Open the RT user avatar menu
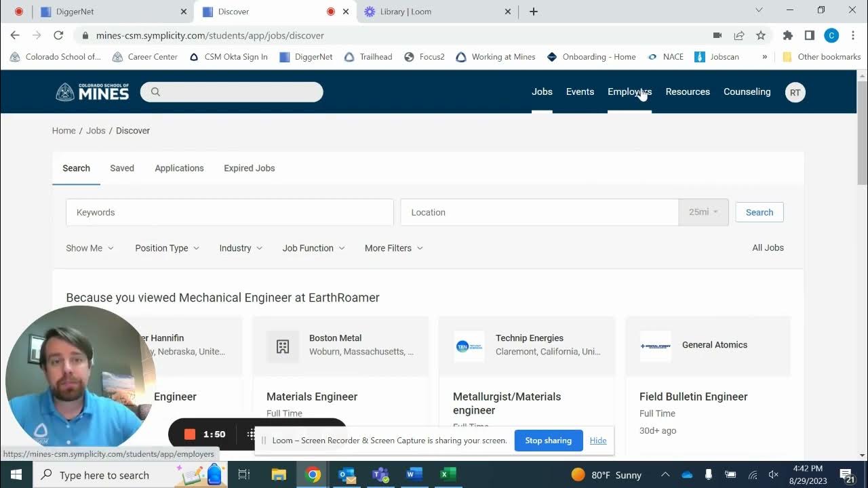Viewport: 868px width, 488px height. tap(795, 92)
